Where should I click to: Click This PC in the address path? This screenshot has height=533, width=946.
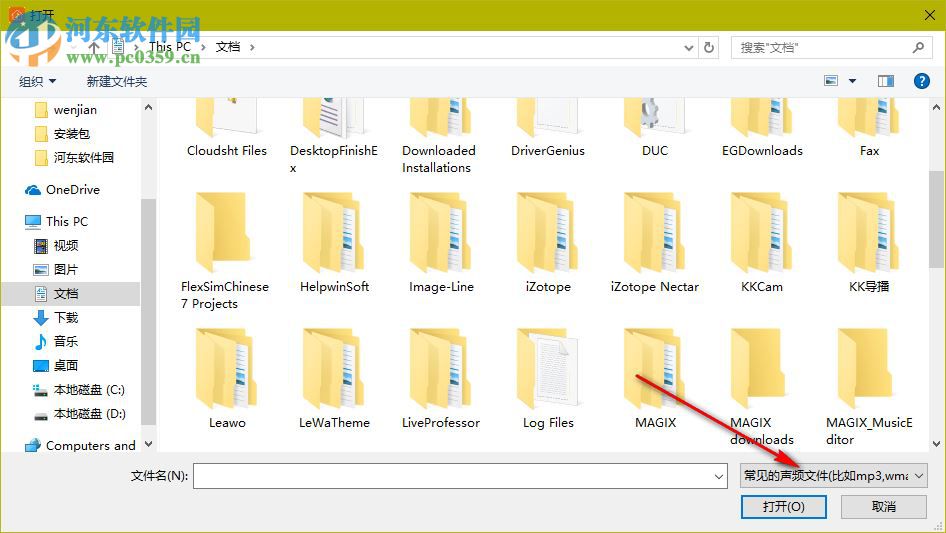click(x=170, y=47)
